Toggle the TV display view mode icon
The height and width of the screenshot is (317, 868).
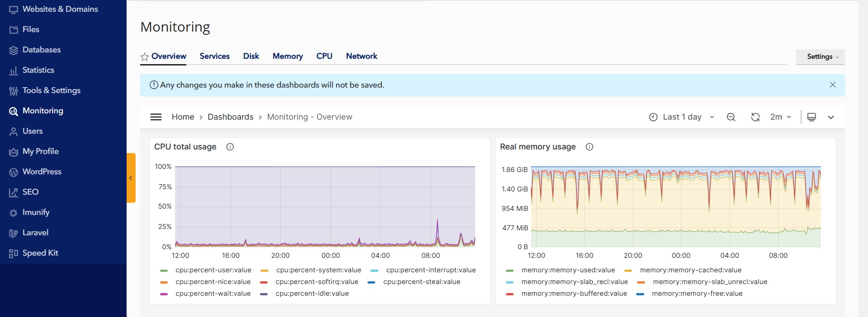point(811,117)
